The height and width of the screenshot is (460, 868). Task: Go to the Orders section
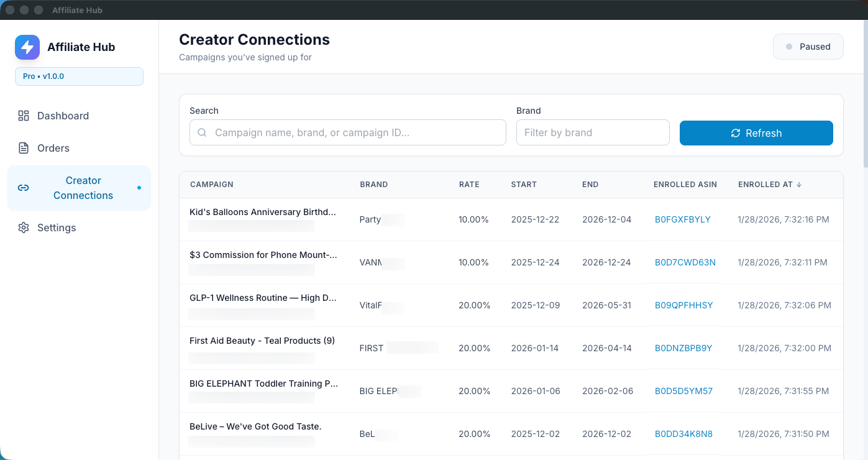point(53,148)
